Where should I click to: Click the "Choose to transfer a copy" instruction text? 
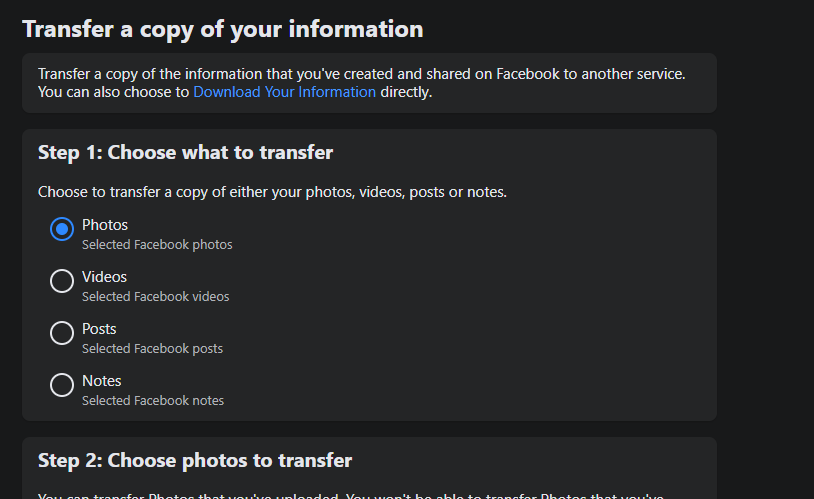click(x=272, y=192)
